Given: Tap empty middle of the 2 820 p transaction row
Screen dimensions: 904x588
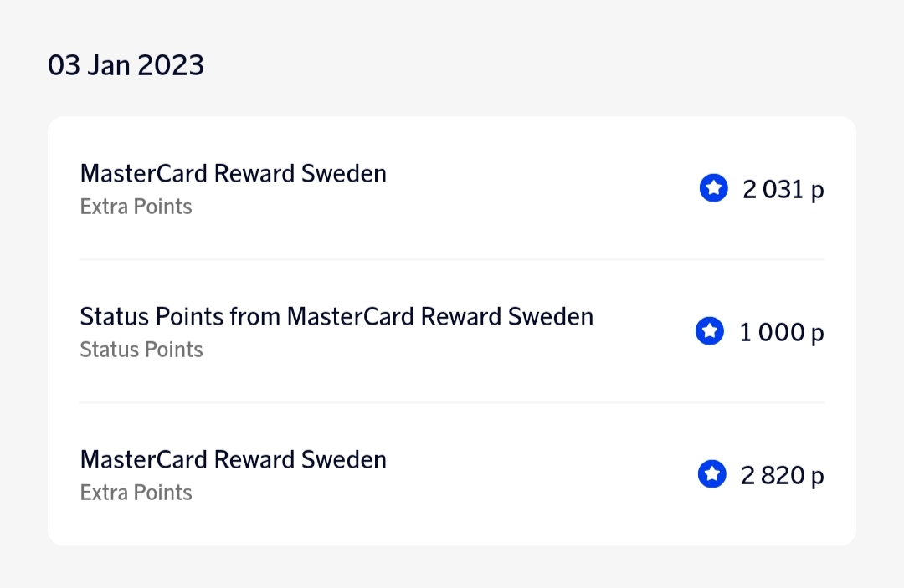Looking at the screenshot, I should (x=536, y=475).
